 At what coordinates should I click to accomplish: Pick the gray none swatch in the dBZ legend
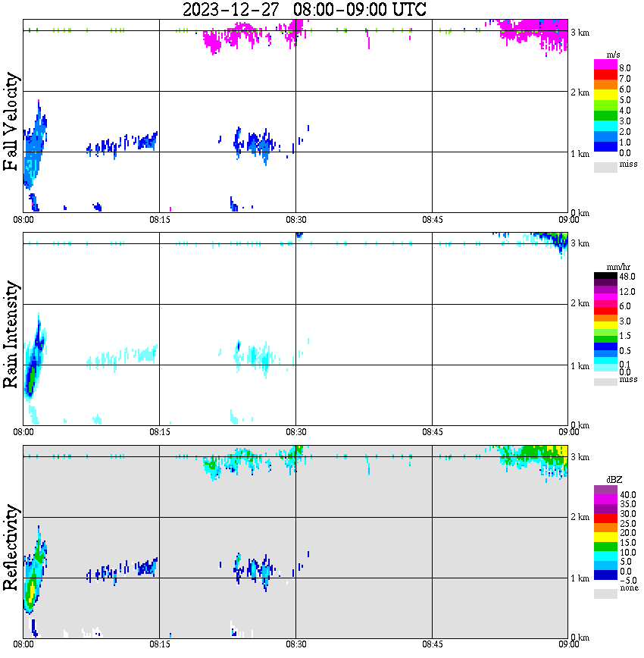click(x=605, y=594)
